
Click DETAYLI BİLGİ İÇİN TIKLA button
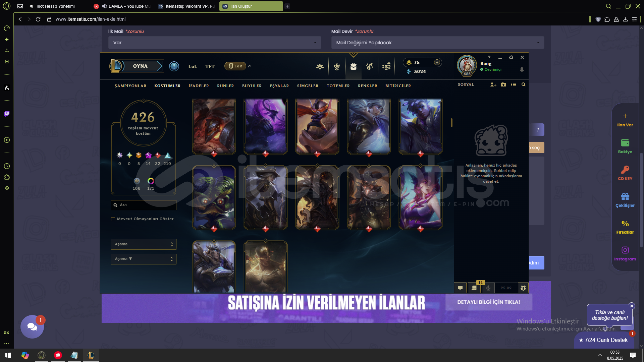tap(489, 302)
